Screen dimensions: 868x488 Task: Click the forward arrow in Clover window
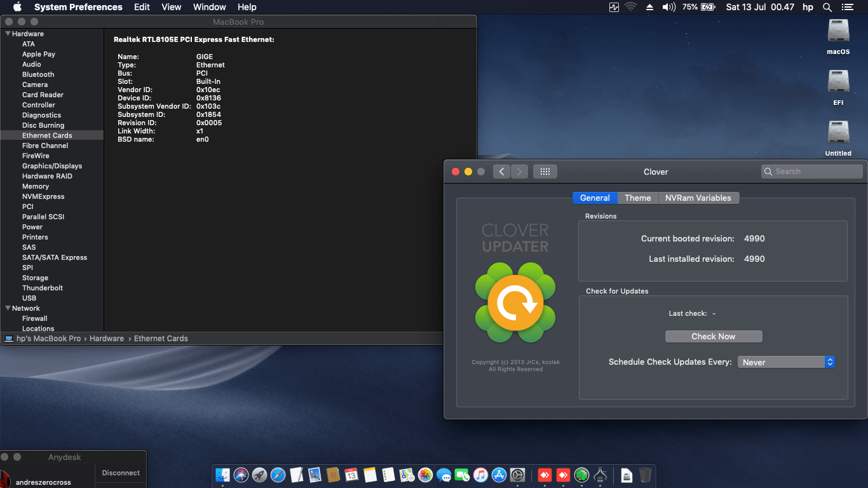(x=519, y=172)
